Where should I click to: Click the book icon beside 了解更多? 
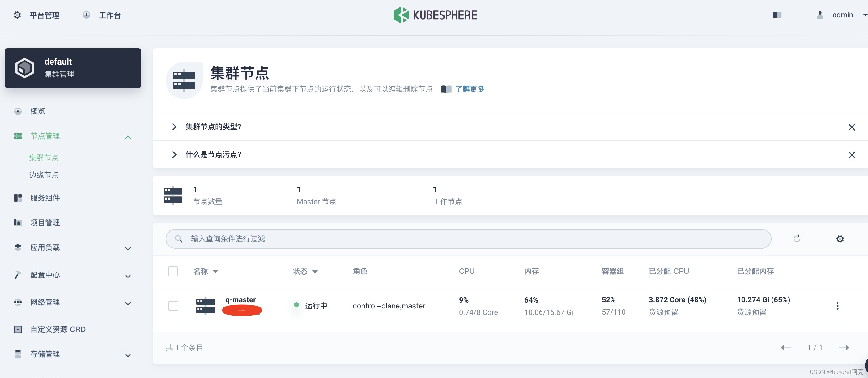(446, 89)
